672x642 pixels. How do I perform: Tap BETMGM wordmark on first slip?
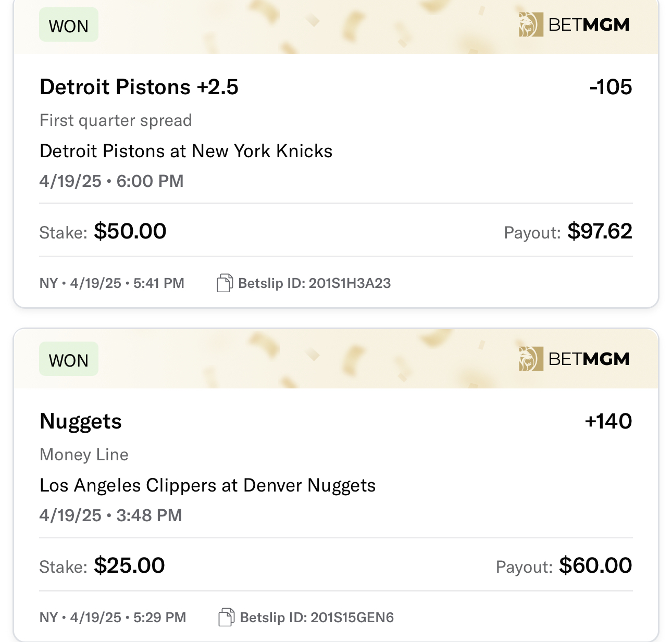(589, 24)
